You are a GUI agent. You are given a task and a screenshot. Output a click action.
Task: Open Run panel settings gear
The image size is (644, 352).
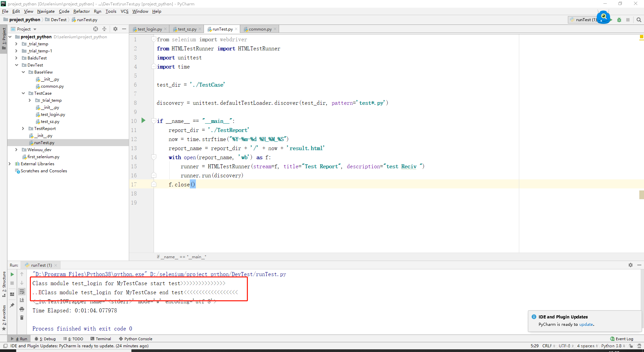(631, 265)
